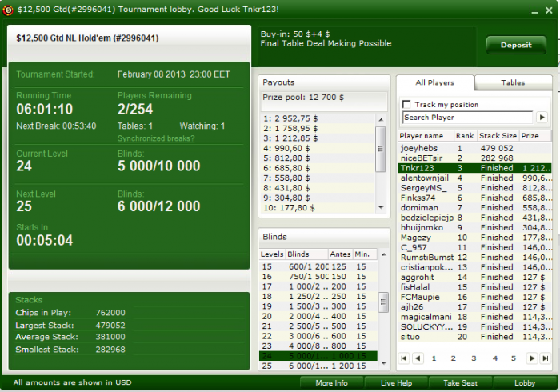Screen dimensions: 560x392
Task: Select player Magezy row
Action: pos(474,238)
